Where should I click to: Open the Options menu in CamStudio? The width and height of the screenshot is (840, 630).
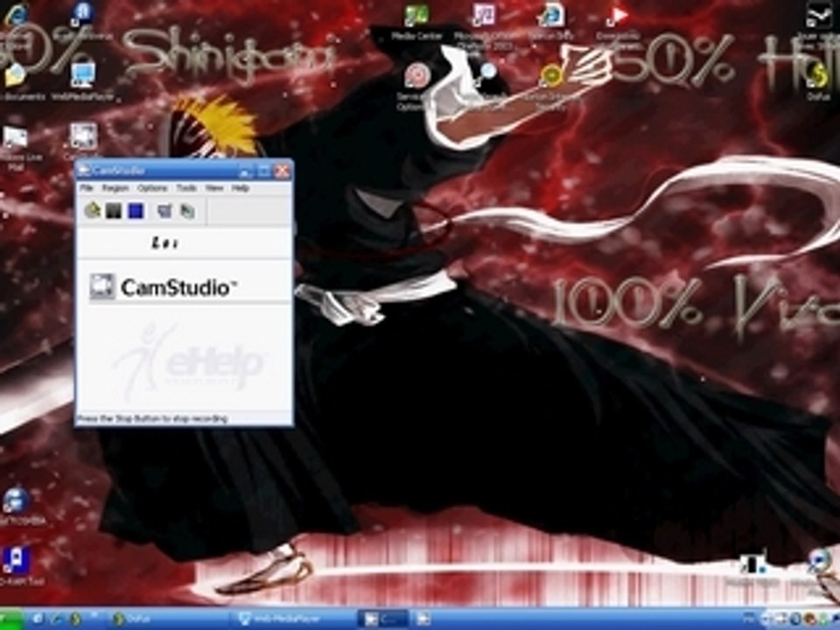coord(152,188)
